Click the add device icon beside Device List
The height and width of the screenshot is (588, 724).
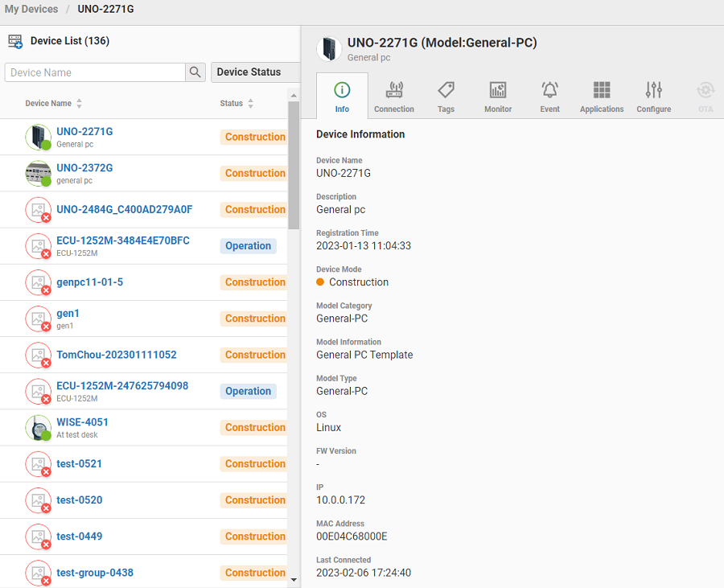(x=15, y=41)
